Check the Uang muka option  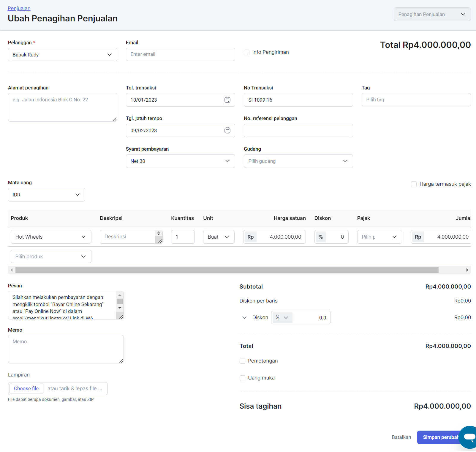point(242,378)
